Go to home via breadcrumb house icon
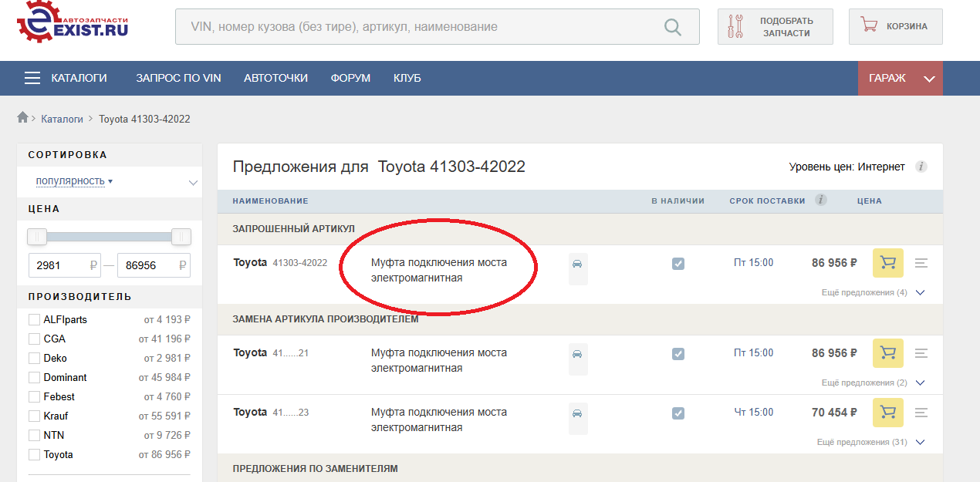 tap(22, 117)
